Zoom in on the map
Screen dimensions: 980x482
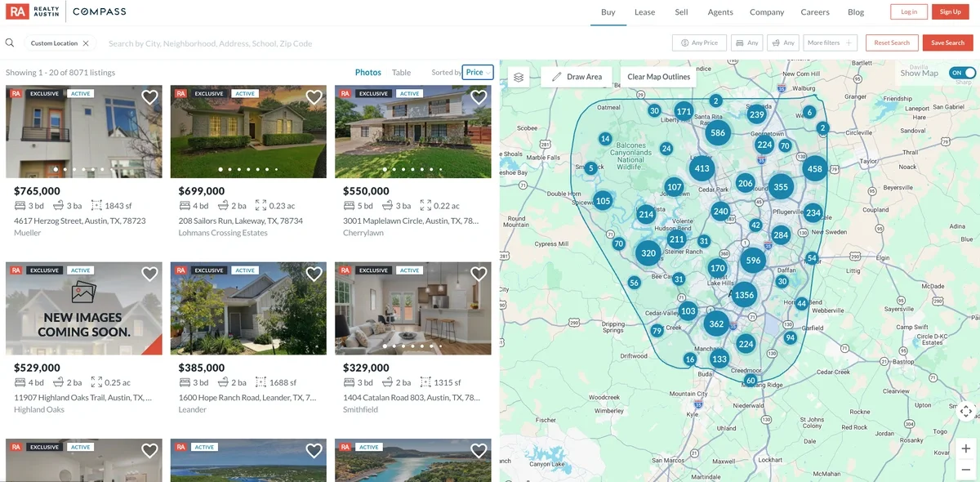[x=966, y=449]
